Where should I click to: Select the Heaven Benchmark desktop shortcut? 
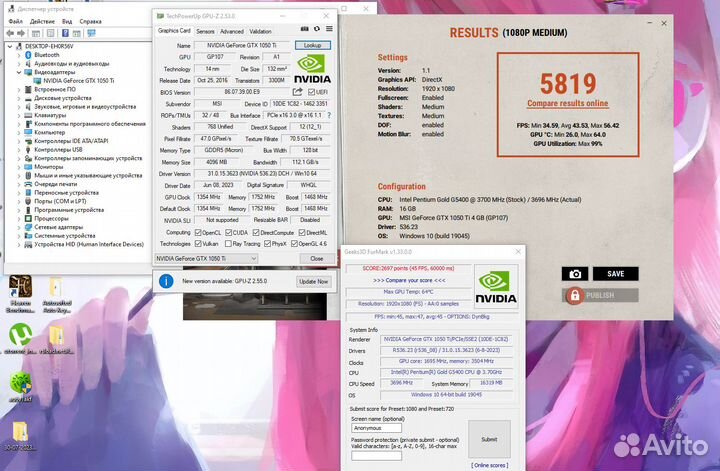point(20,294)
